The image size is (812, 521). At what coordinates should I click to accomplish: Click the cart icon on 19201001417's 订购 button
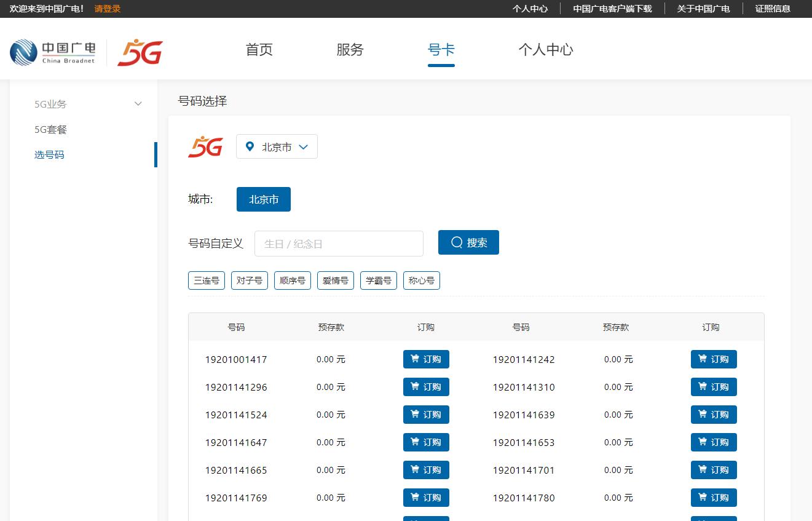414,359
